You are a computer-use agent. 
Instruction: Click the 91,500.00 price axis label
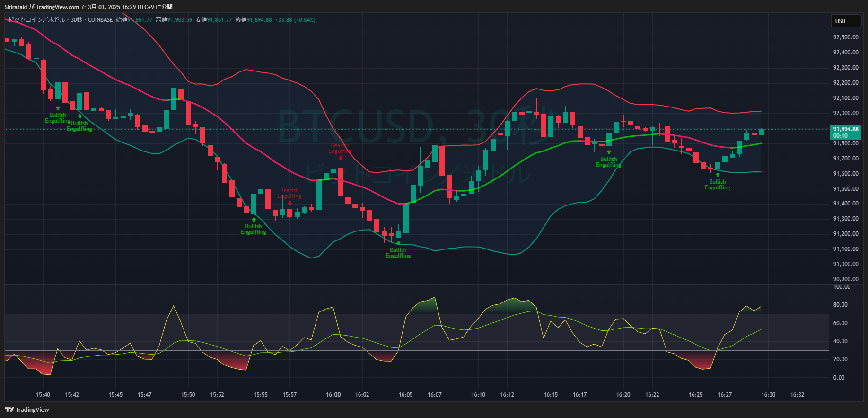point(846,189)
